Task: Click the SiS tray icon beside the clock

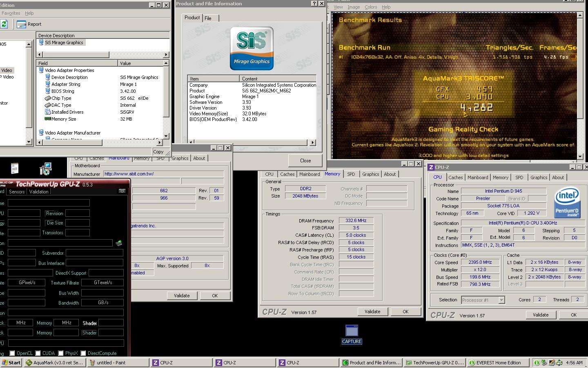Action: point(559,363)
